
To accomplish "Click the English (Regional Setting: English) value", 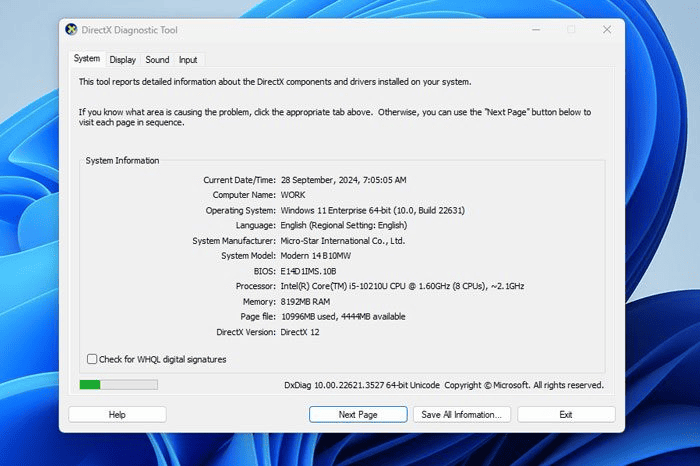I will tap(344, 225).
